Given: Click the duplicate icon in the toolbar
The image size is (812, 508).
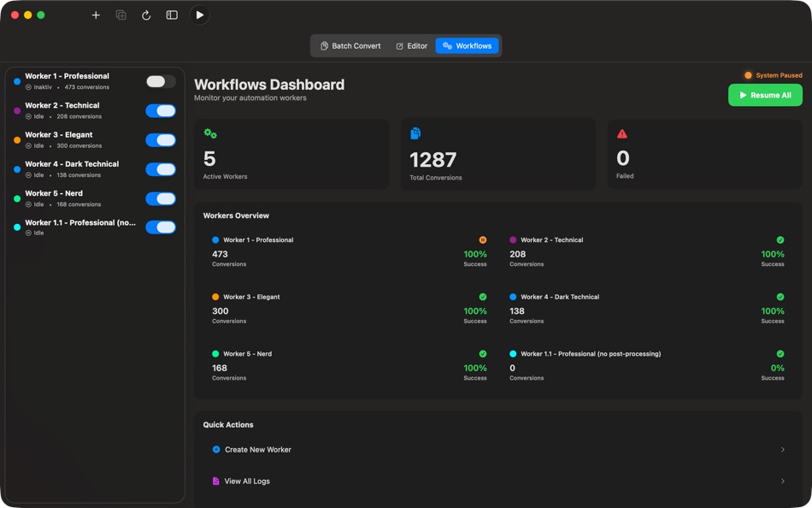Looking at the screenshot, I should 121,15.
